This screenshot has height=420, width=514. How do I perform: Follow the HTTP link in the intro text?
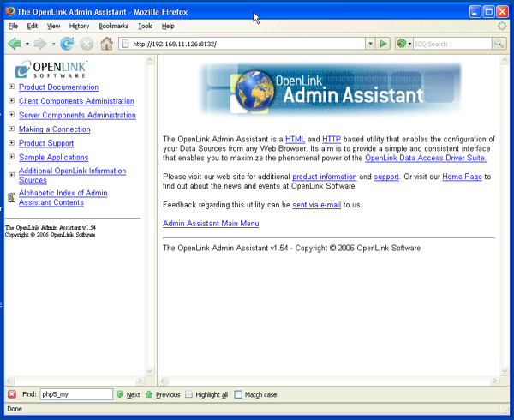tap(332, 140)
